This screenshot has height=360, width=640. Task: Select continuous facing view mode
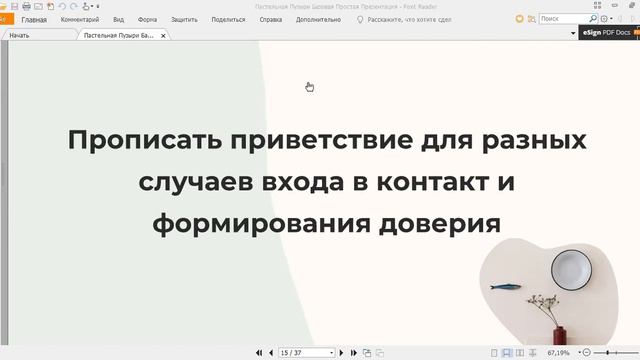point(533,353)
